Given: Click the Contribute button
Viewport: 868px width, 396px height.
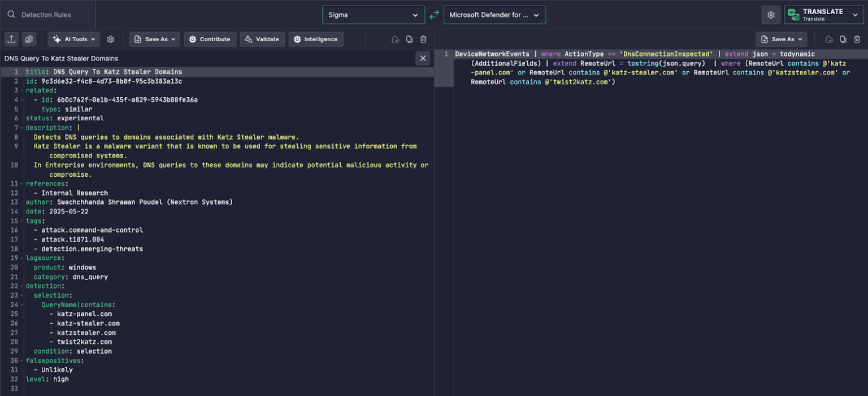Looking at the screenshot, I should [x=210, y=40].
